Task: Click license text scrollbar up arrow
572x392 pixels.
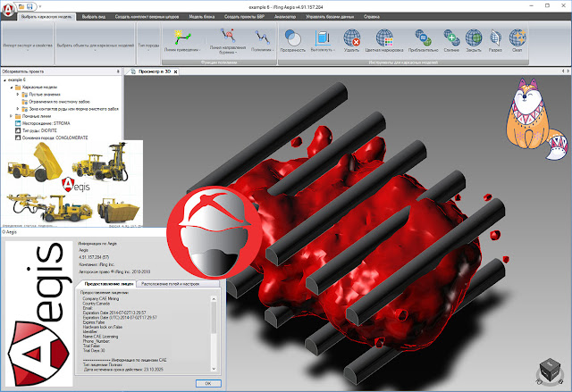Action: click(214, 299)
